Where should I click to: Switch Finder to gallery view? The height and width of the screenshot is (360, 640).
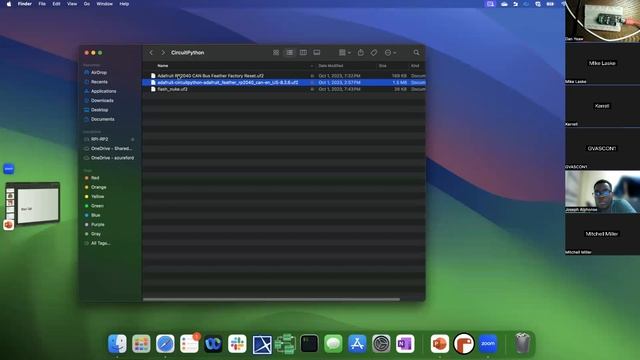(317, 53)
